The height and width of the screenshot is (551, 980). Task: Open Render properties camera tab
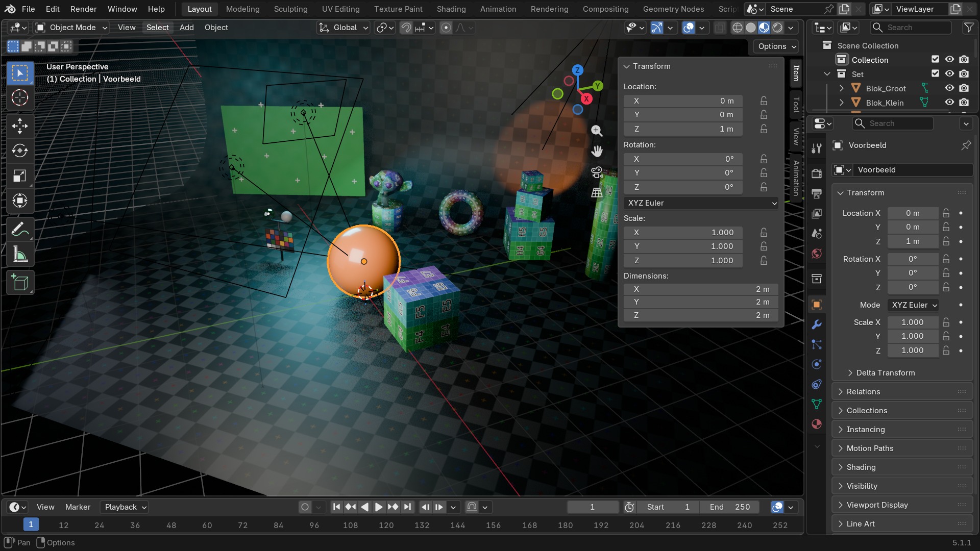817,173
